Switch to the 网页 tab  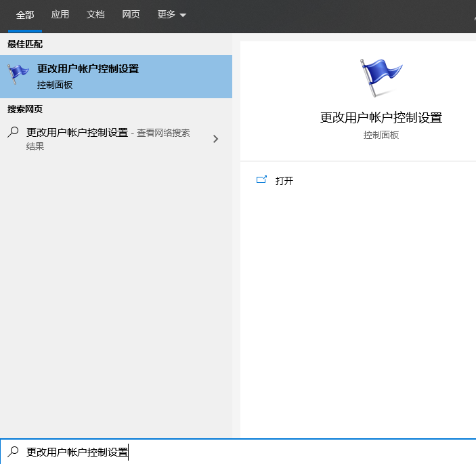click(x=131, y=15)
